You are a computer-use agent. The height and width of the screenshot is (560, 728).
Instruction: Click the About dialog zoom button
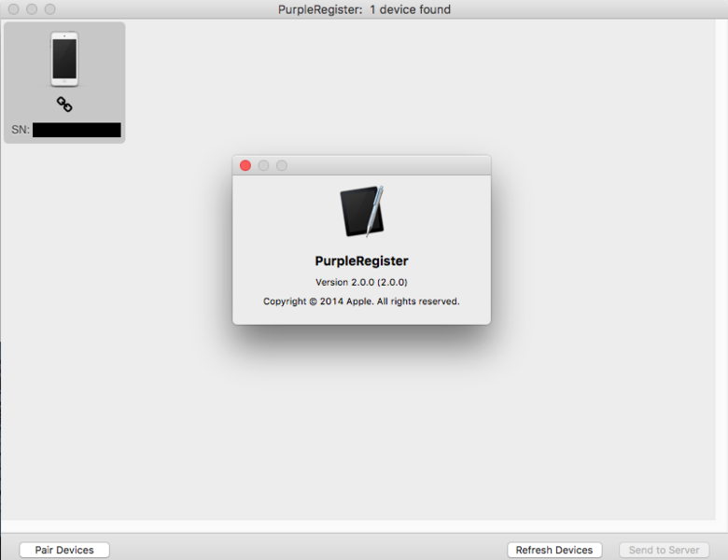coord(281,165)
